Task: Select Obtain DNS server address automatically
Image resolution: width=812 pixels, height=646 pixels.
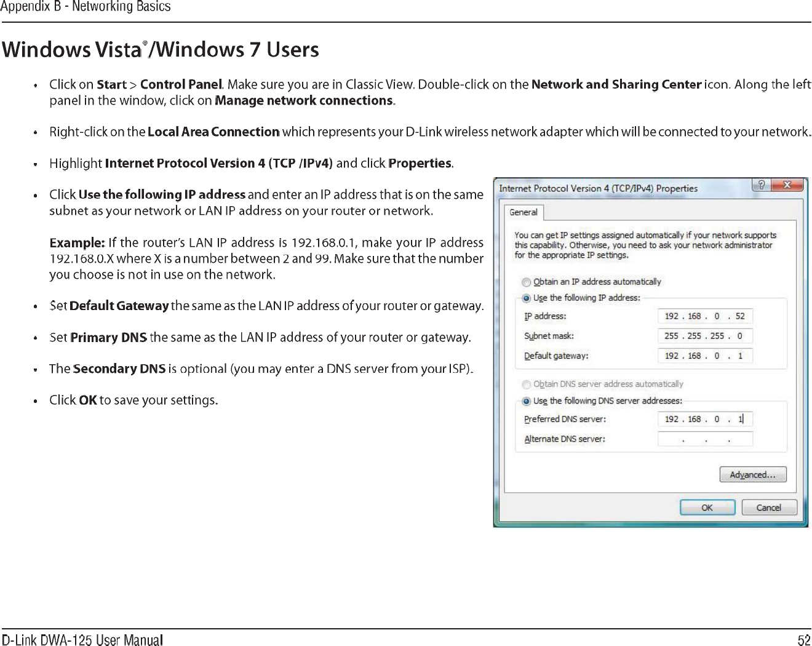Action: tap(526, 385)
